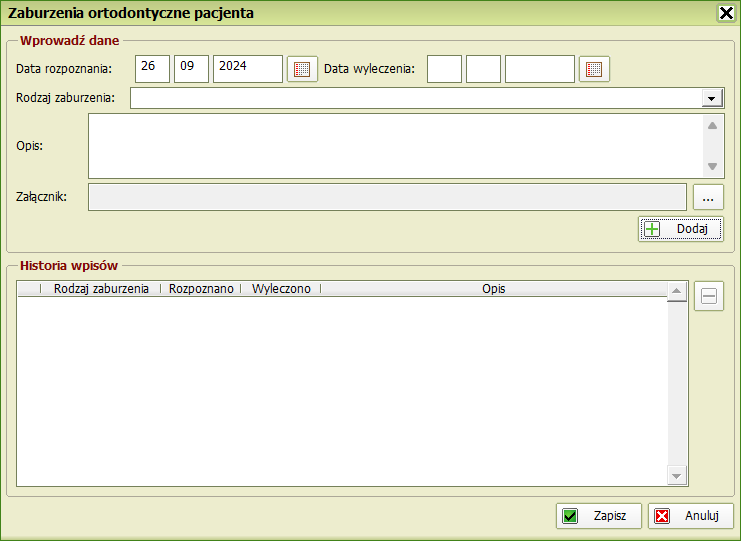Cancel the dialog with the Anuluj button
741x541 pixels.
[x=690, y=516]
